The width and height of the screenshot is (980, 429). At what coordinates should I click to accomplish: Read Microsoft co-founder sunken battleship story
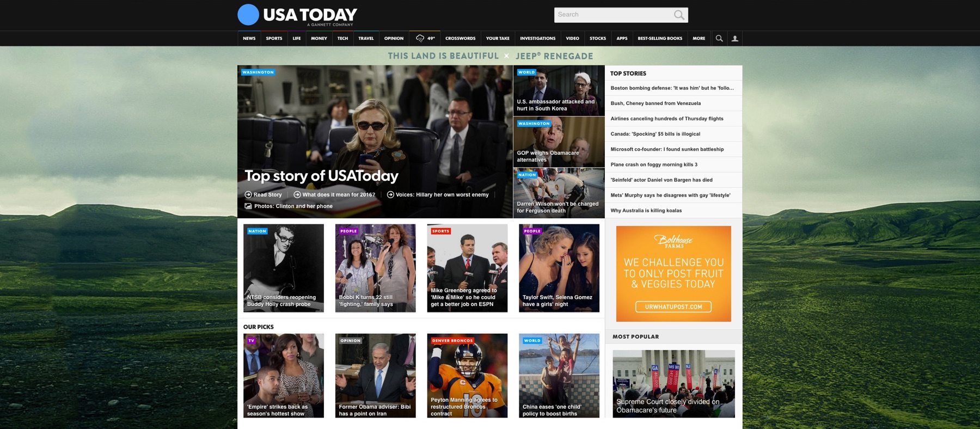pyautogui.click(x=667, y=149)
